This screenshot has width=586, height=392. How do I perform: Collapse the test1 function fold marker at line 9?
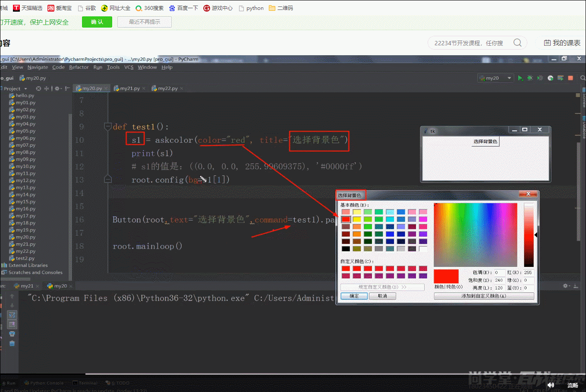pos(108,126)
